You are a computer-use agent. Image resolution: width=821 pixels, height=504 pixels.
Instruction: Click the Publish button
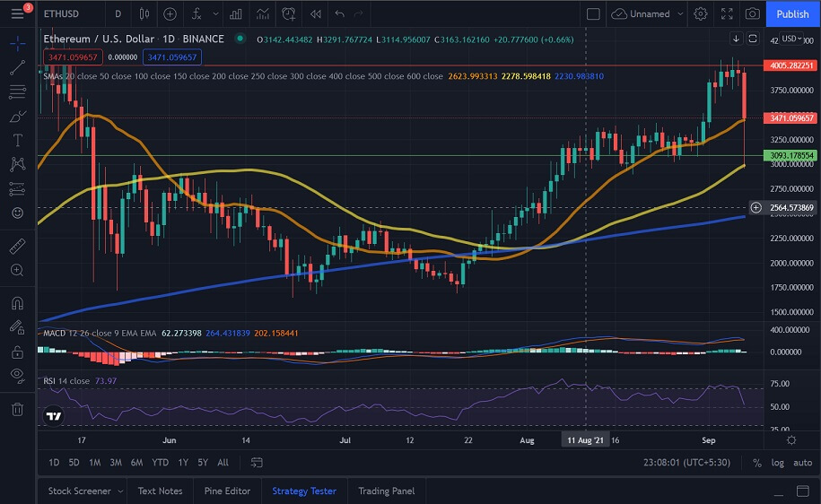pos(792,13)
